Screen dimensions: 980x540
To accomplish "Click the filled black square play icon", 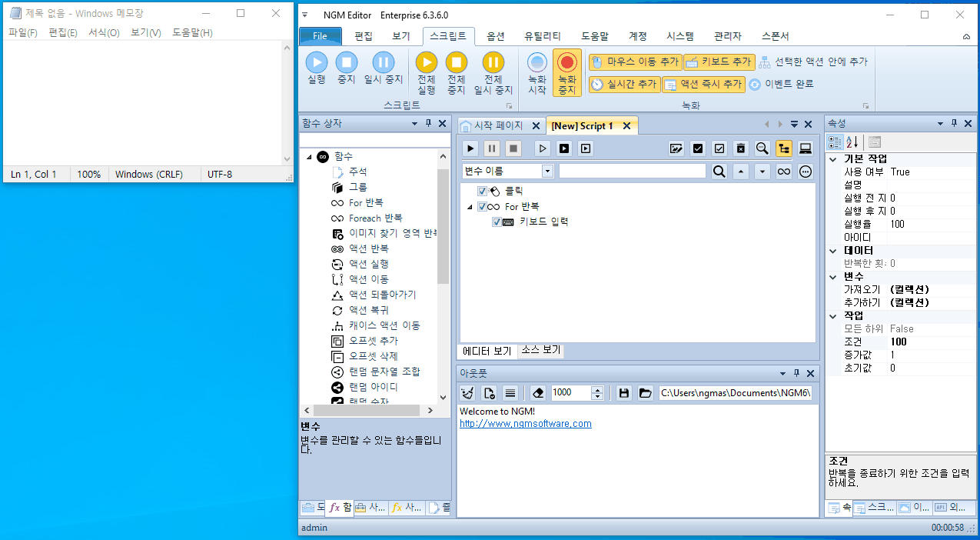I will pos(564,148).
